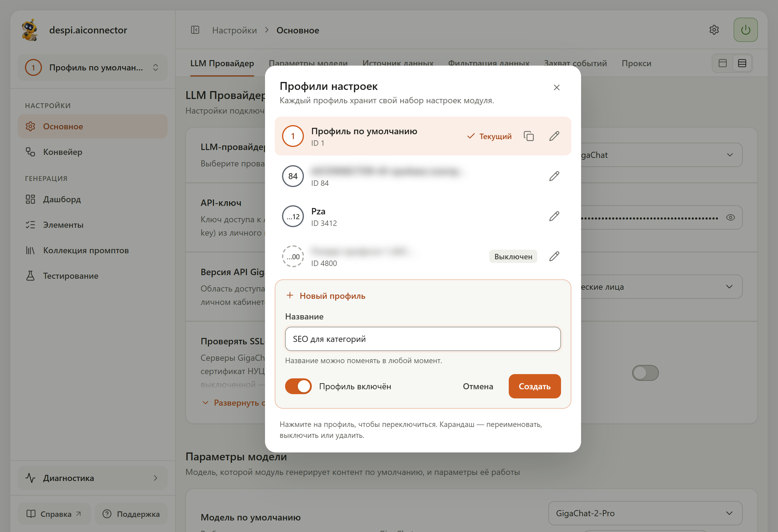The height and width of the screenshot is (532, 778).
Task: Open the Справка help link
Action: tap(54, 514)
